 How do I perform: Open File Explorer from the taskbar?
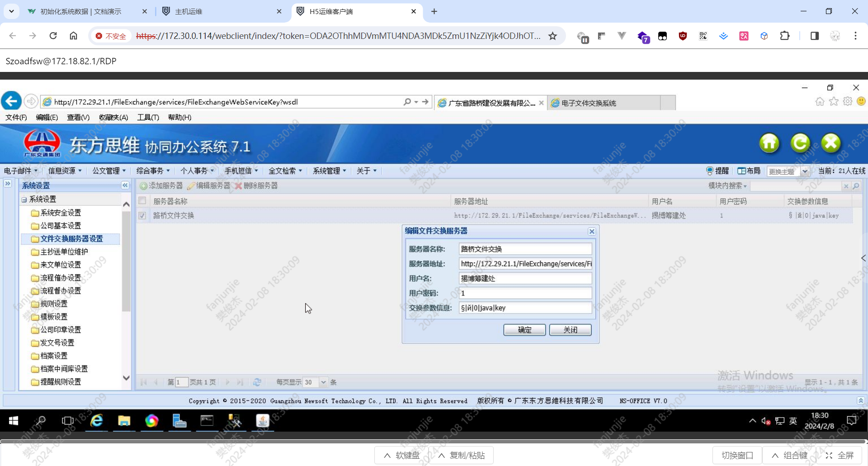point(124,421)
